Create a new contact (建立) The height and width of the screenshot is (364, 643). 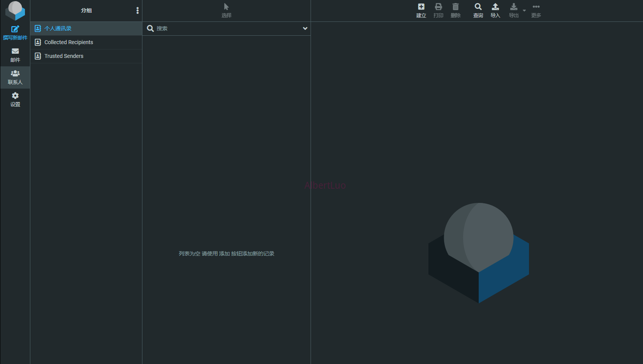tap(421, 11)
